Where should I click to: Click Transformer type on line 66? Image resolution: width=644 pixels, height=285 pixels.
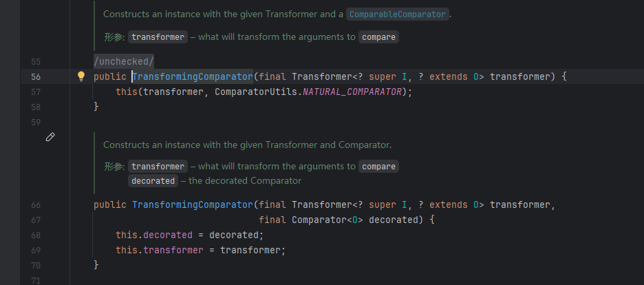(322, 204)
